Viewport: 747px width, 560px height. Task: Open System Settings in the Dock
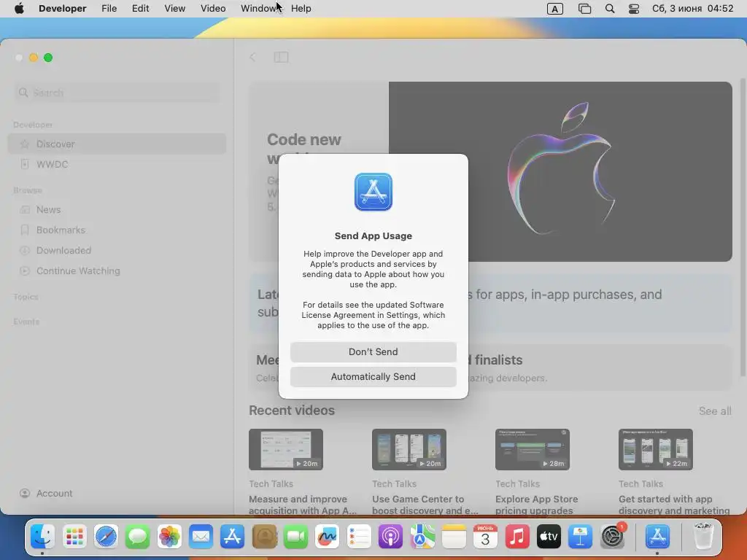pos(612,537)
